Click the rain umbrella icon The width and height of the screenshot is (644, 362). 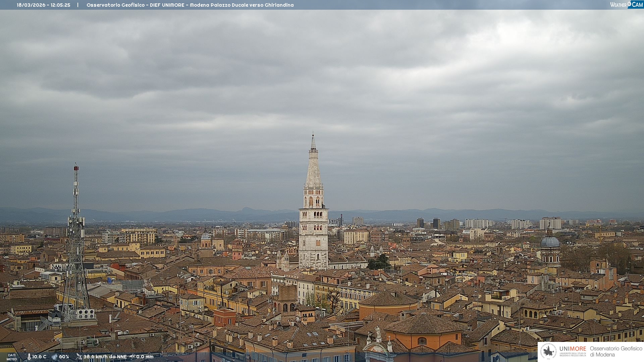pos(132,357)
